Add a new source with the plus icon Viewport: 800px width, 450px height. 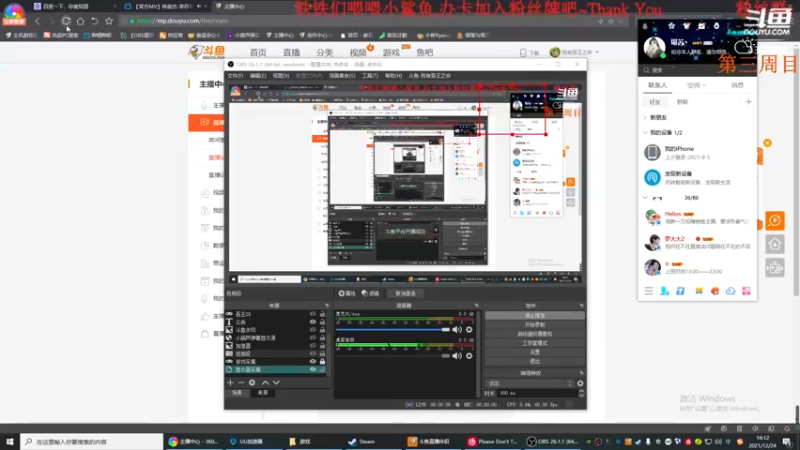[230, 382]
